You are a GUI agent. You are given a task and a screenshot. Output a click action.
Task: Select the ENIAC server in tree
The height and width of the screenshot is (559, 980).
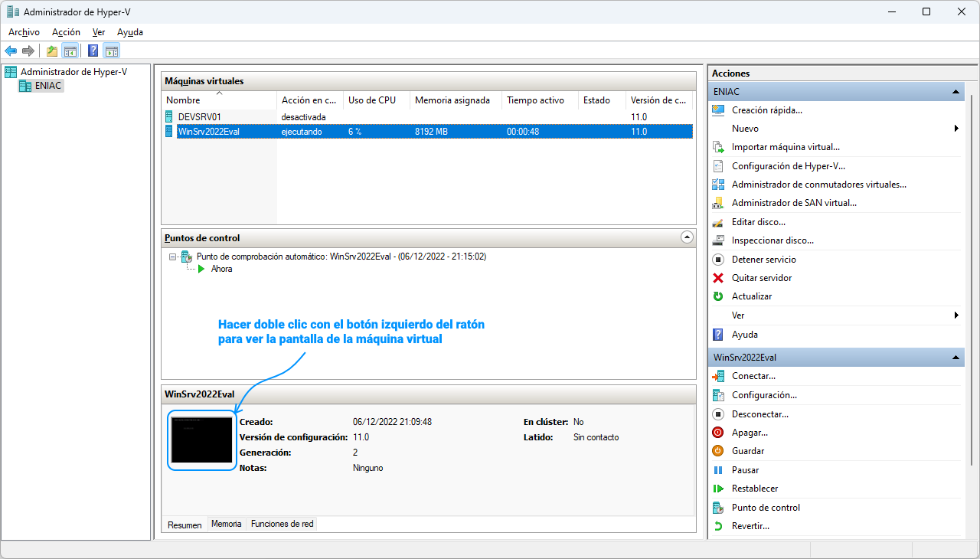click(x=49, y=86)
